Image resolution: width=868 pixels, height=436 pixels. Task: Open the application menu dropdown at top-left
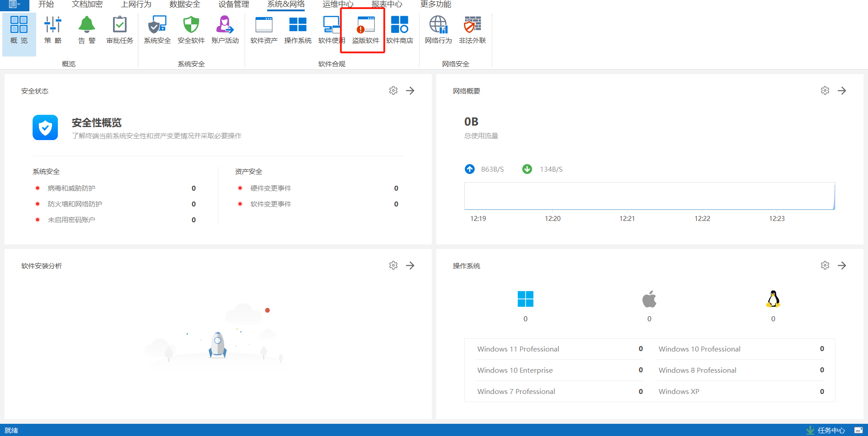[14, 5]
